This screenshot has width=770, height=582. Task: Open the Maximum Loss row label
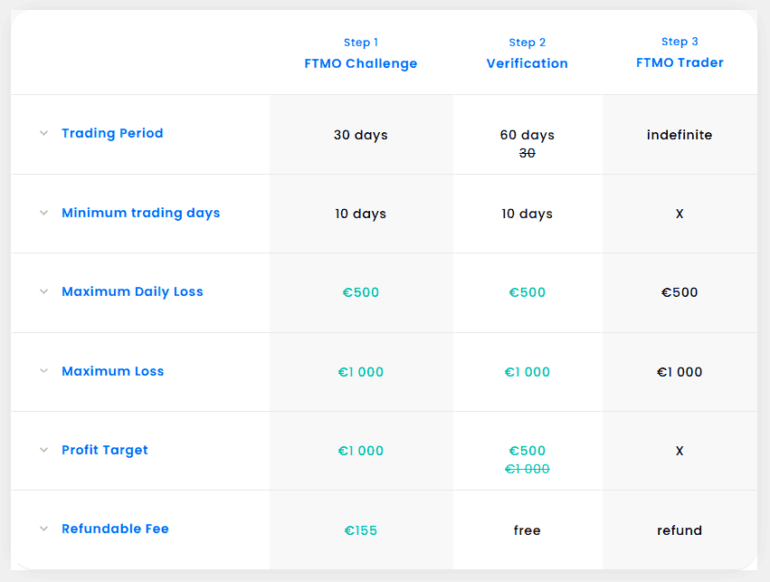[x=112, y=371]
